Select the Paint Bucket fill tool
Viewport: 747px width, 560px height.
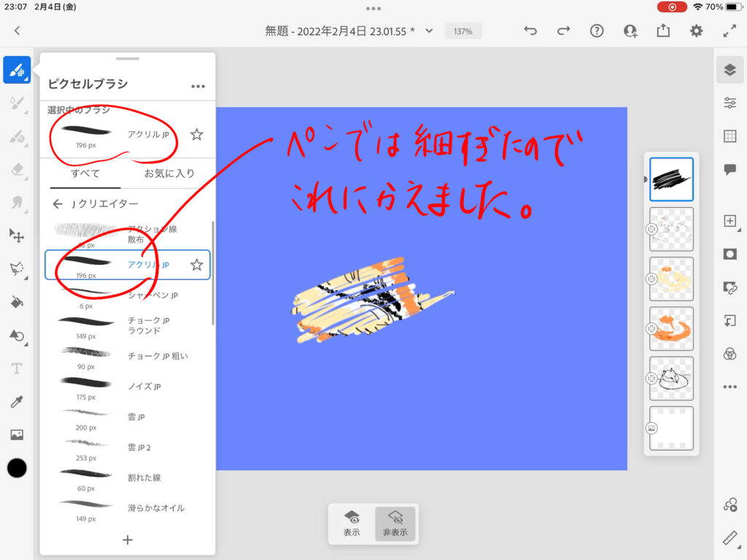point(17,302)
